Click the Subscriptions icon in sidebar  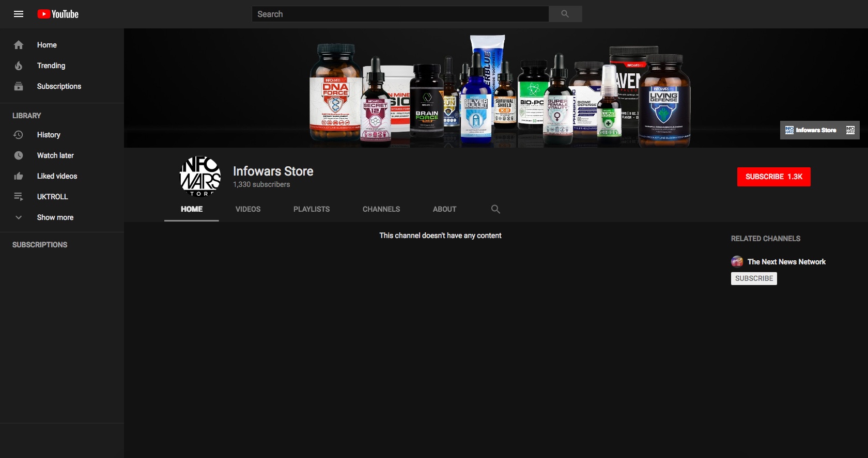click(x=19, y=86)
